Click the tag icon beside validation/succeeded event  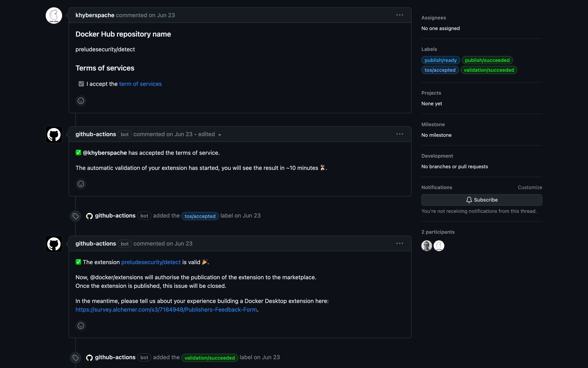76,358
